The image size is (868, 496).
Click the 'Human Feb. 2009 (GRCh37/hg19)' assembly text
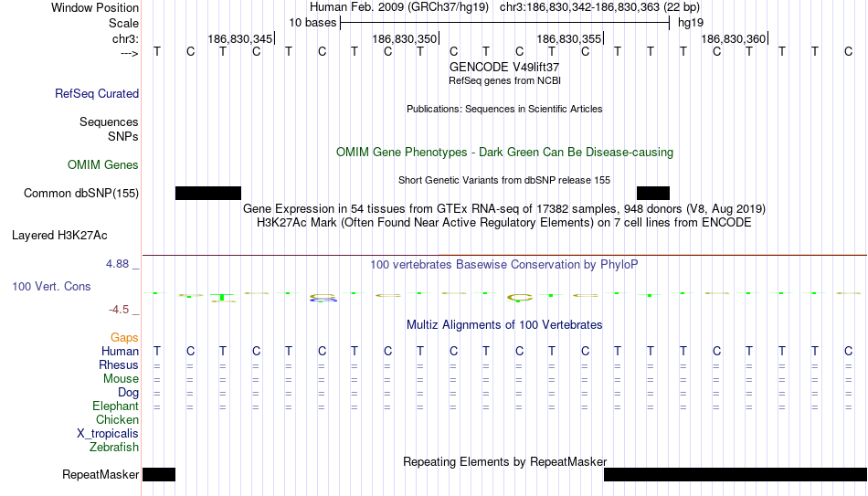[399, 7]
